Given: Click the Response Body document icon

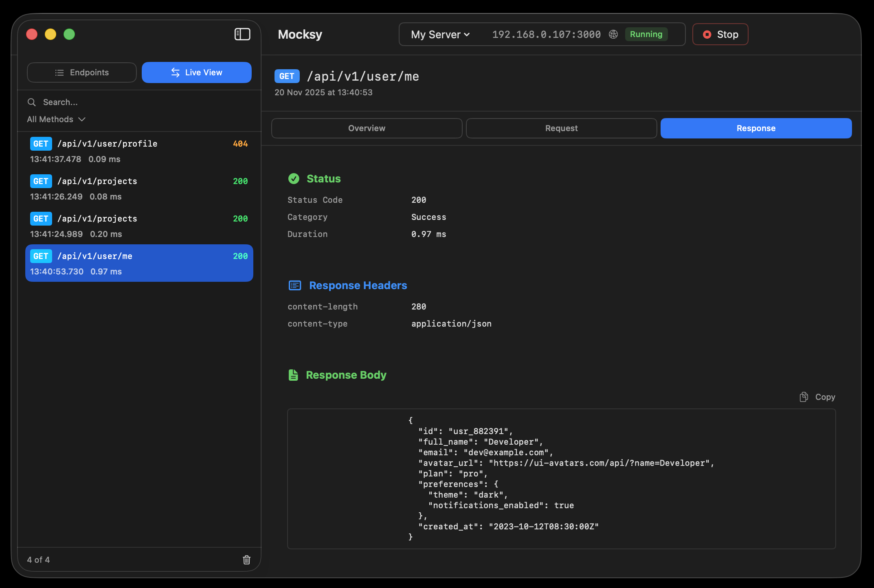Looking at the screenshot, I should pos(294,375).
